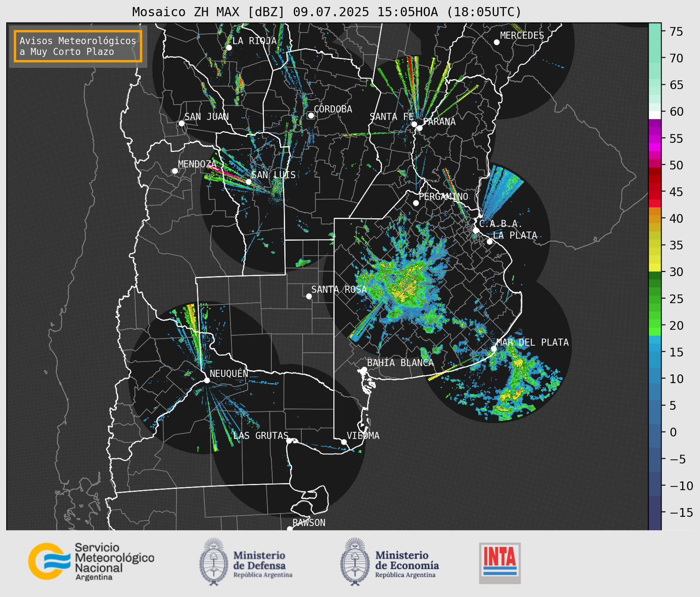The width and height of the screenshot is (700, 597).
Task: Click the BAHÍA BLANCA city marker
Action: [x=364, y=369]
